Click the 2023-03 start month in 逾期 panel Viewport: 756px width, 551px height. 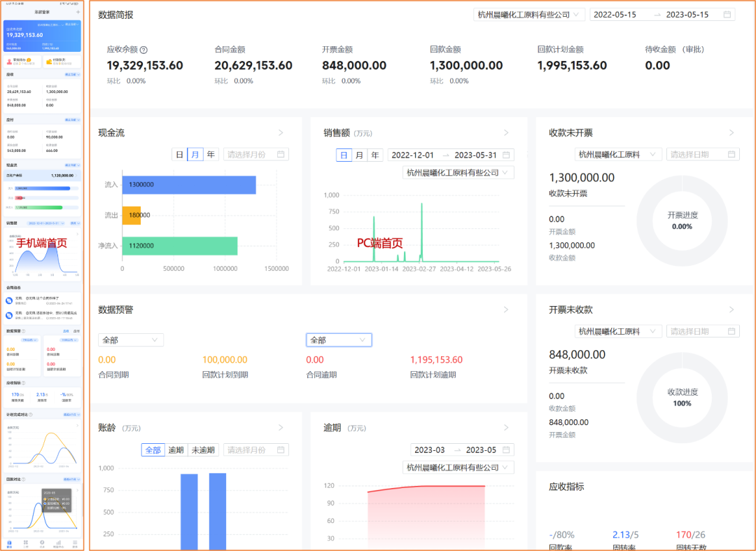(430, 449)
